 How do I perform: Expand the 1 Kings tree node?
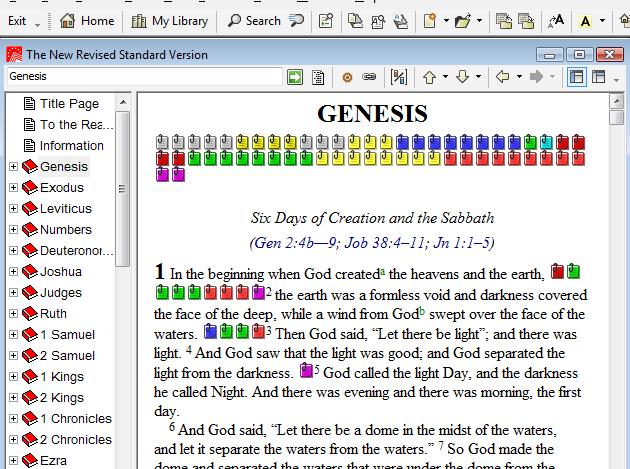click(13, 376)
